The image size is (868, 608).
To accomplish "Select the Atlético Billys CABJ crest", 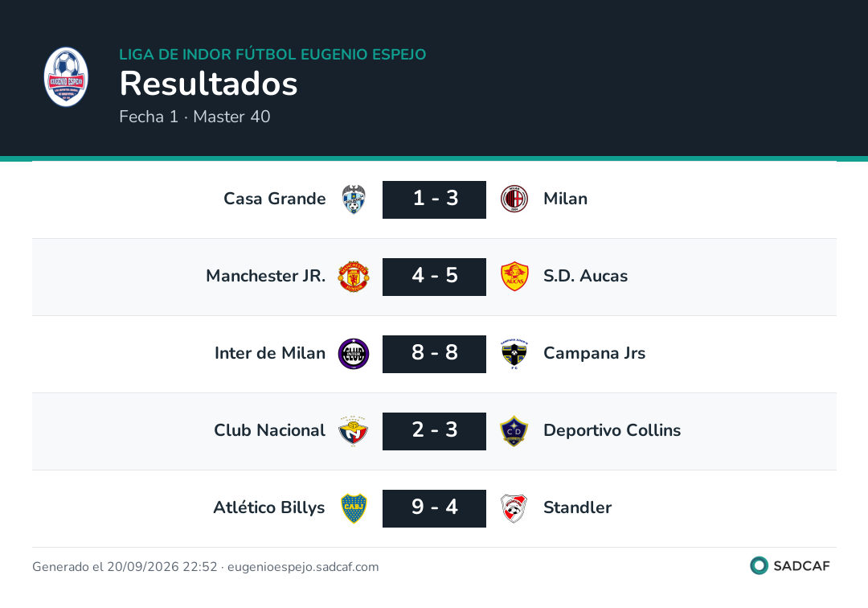I will (354, 508).
